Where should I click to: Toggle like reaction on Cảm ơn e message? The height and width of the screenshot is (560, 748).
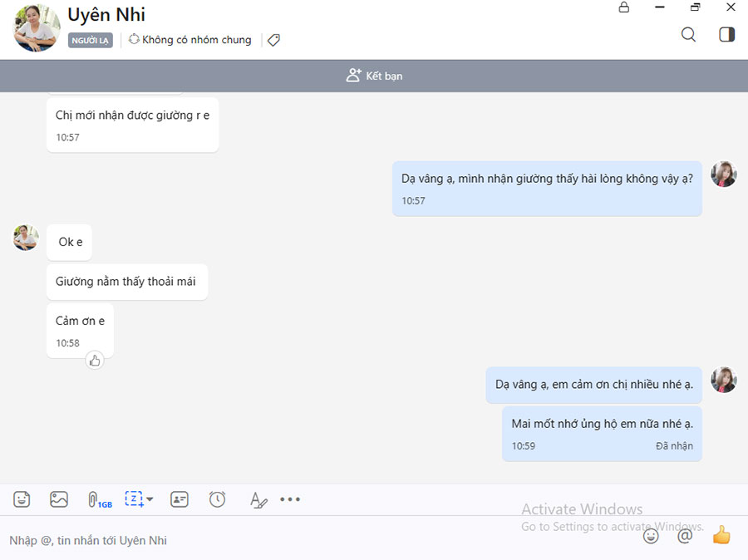pos(95,360)
